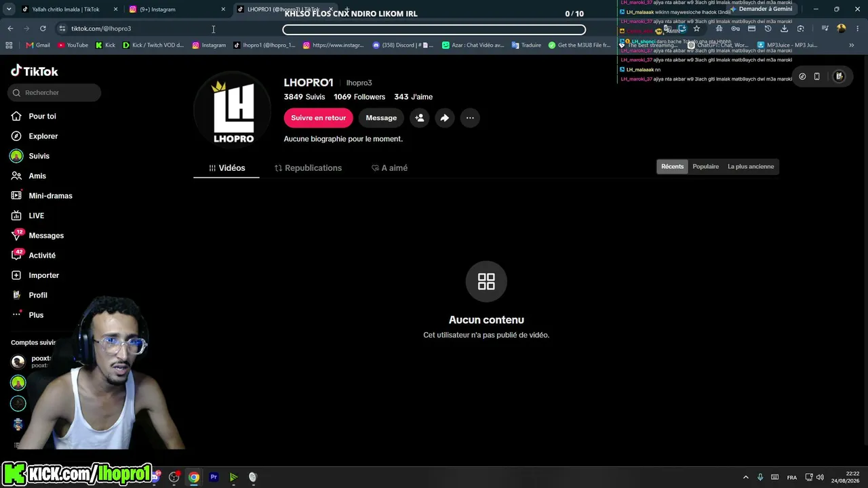Viewport: 868px width, 488px height.
Task: Click the share profile arrow icon
Action: (444, 118)
